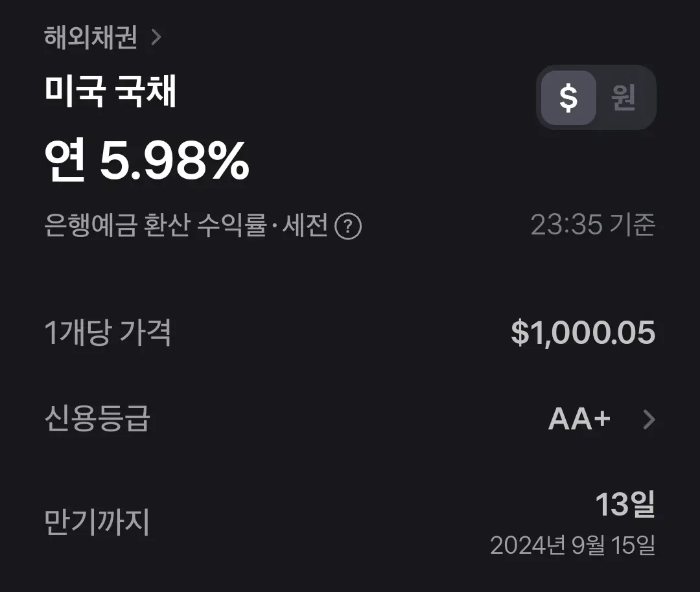
Task: Select the dollar sign ($) currency icon
Action: click(x=569, y=98)
